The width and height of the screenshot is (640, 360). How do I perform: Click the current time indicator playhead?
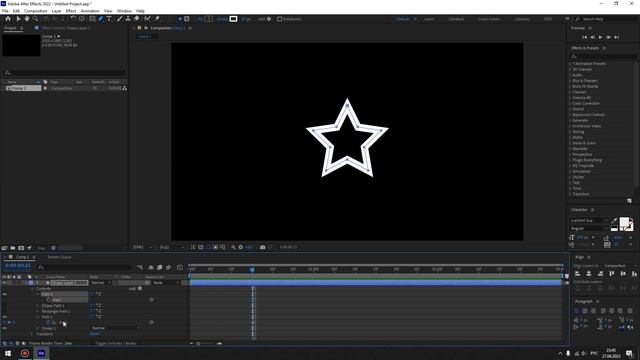pyautogui.click(x=252, y=269)
